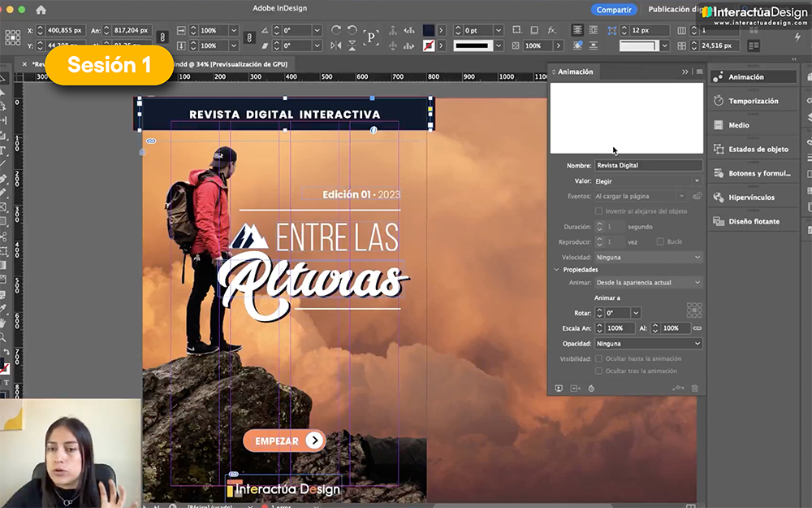
Task: Open the X scale percentage dropdown
Action: coord(234,31)
